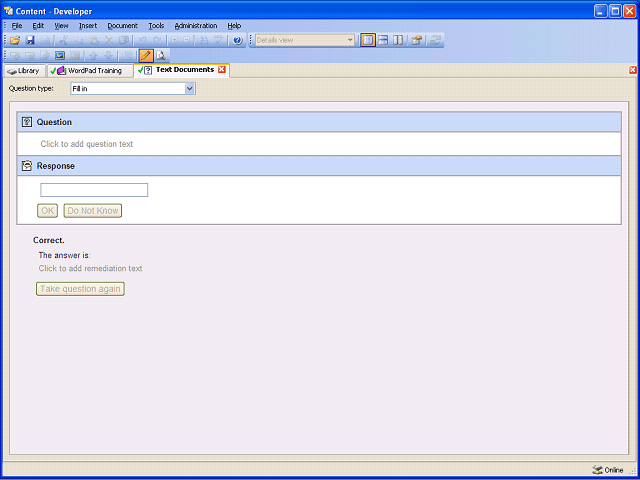Open the Document menu
Viewport: 640px width, 480px height.
(122, 26)
